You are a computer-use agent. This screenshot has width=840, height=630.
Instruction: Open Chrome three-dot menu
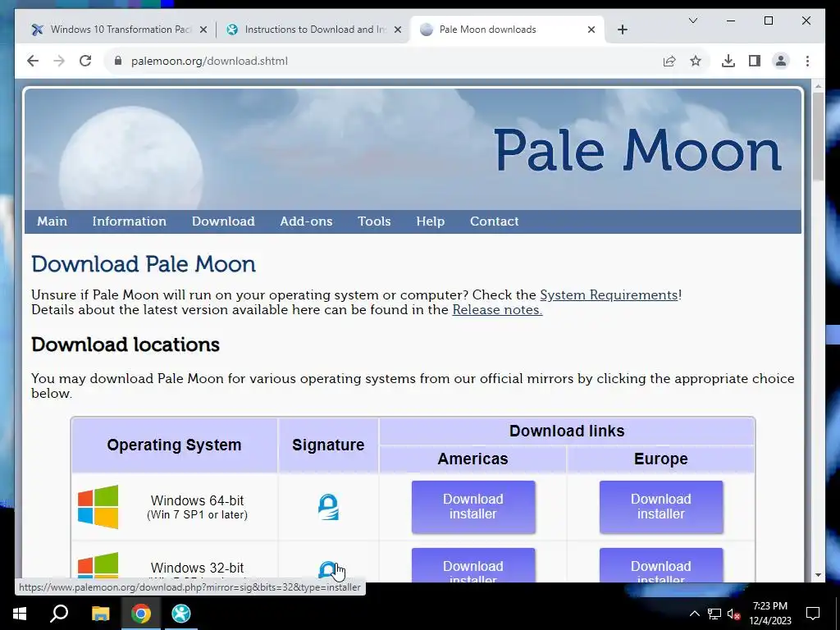(807, 61)
